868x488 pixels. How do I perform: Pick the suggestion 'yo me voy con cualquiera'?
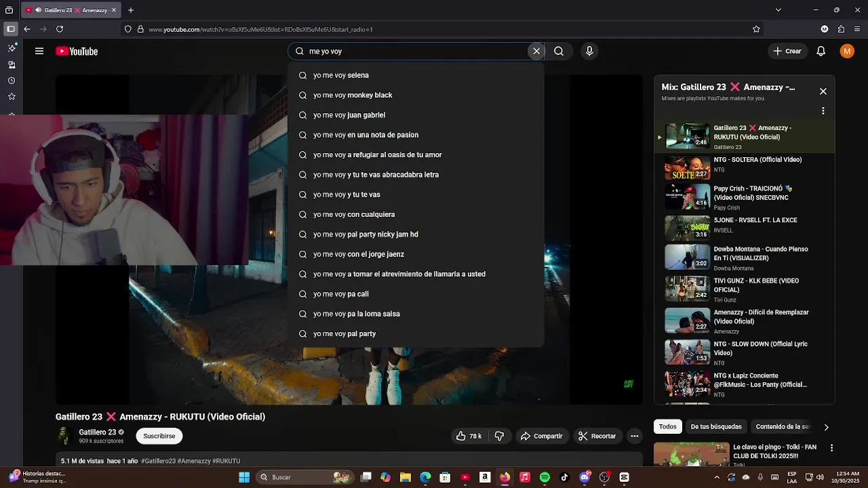(416, 214)
